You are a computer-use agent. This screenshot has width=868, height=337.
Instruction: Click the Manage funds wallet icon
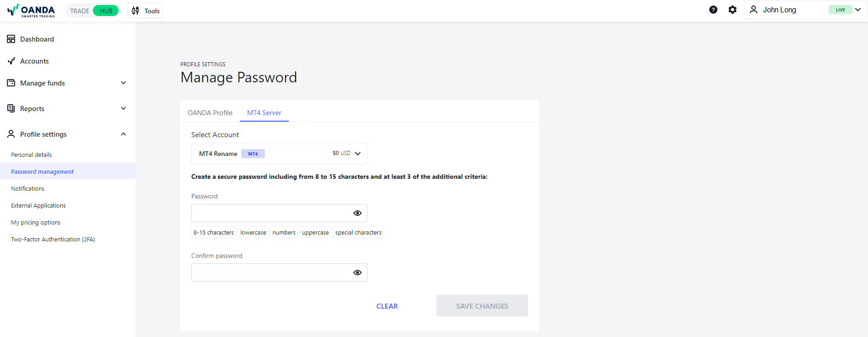(11, 83)
